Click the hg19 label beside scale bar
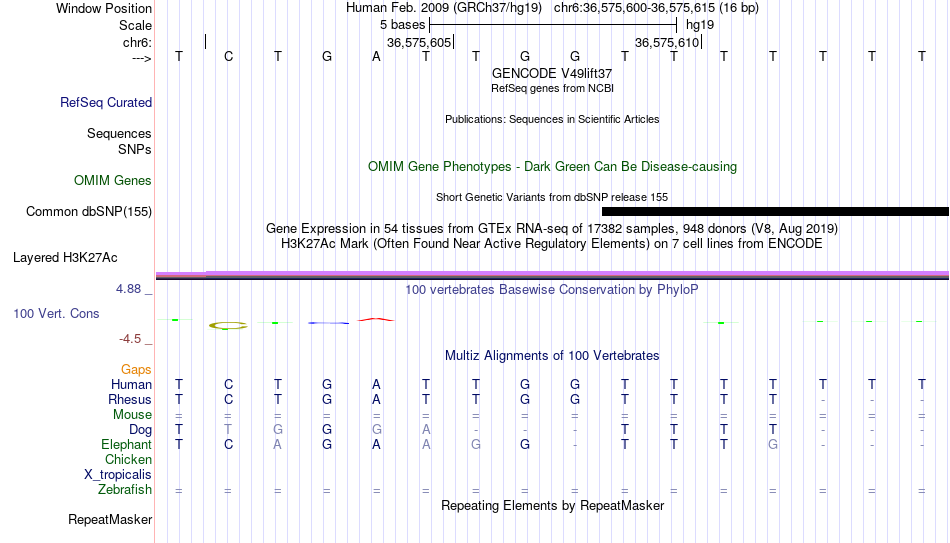950x543 pixels. click(x=700, y=25)
